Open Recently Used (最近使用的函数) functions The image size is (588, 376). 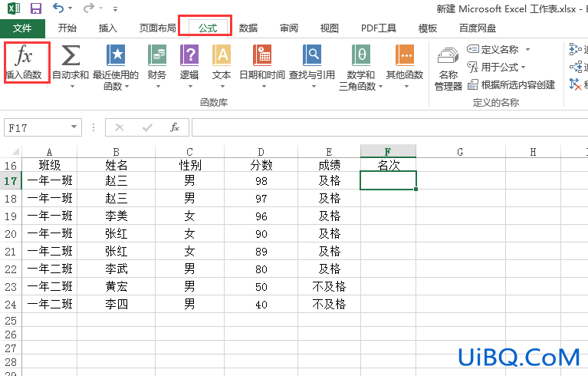(116, 55)
